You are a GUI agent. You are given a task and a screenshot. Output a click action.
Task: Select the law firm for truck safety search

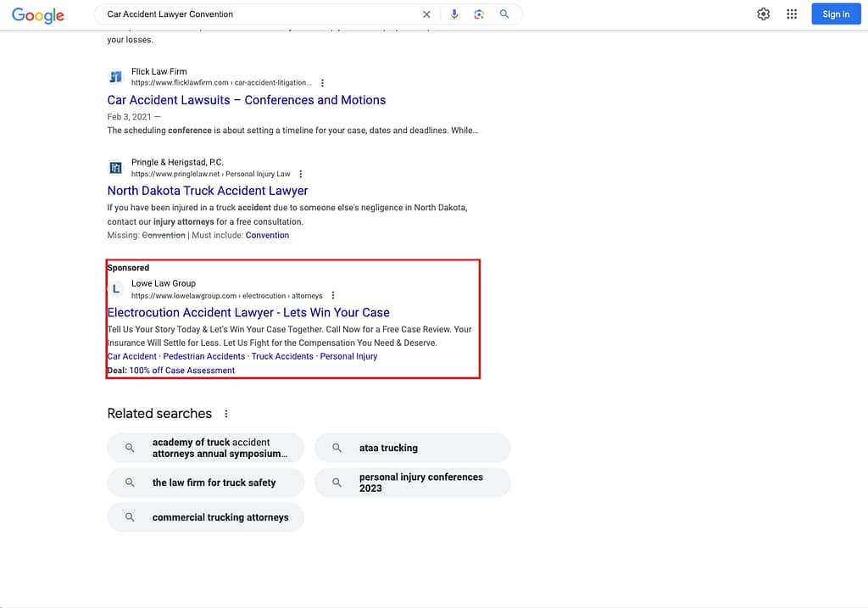tap(205, 482)
